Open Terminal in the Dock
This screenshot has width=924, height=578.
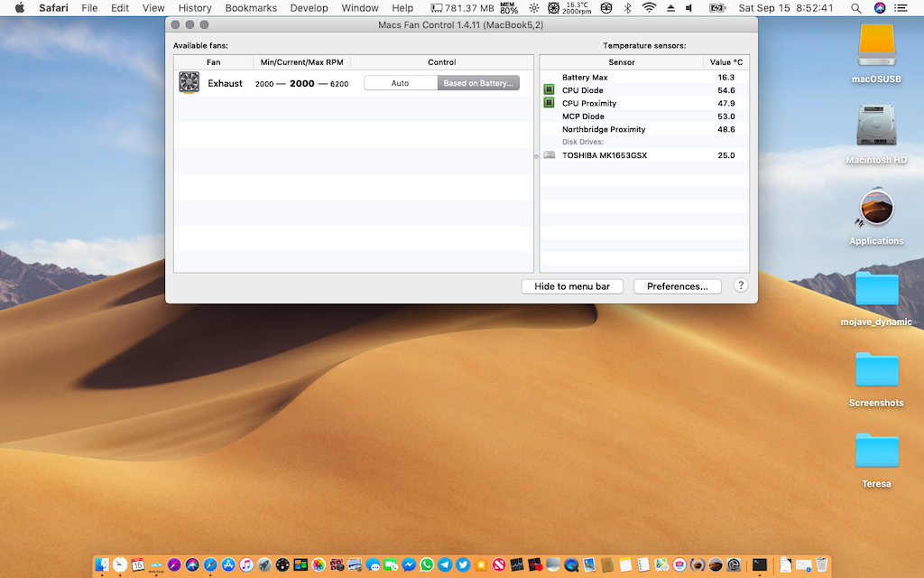760,564
